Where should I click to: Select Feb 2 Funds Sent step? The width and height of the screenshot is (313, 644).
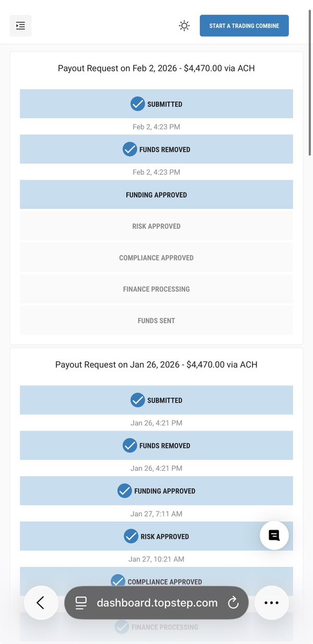tap(156, 320)
